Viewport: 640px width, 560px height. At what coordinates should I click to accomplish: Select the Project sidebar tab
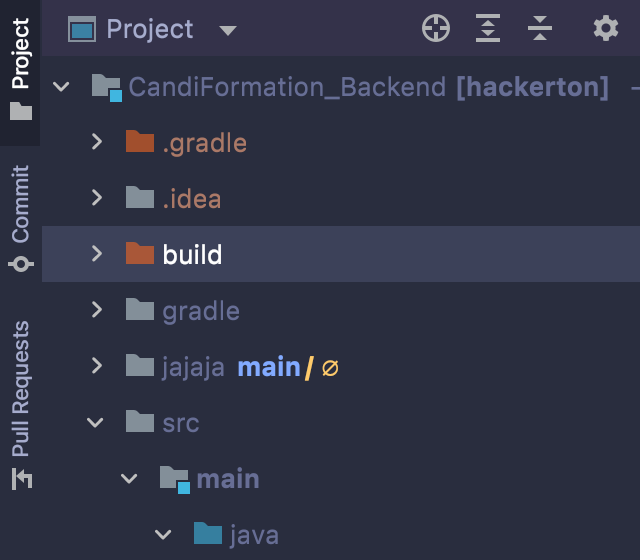(x=20, y=69)
